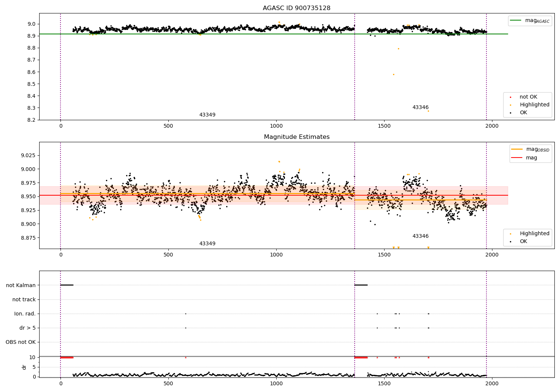Click obsid label '43349' in AGASC ID plot
560x392 pixels.
pyautogui.click(x=207, y=115)
